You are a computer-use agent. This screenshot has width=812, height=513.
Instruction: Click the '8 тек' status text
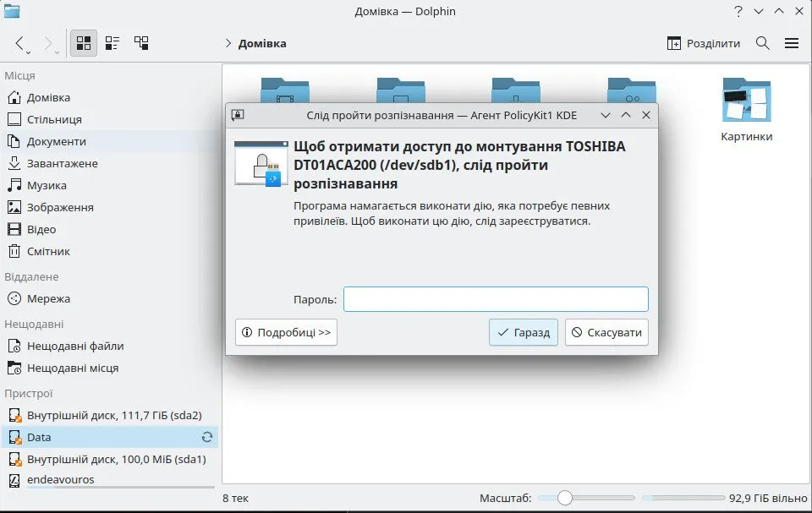(236, 498)
